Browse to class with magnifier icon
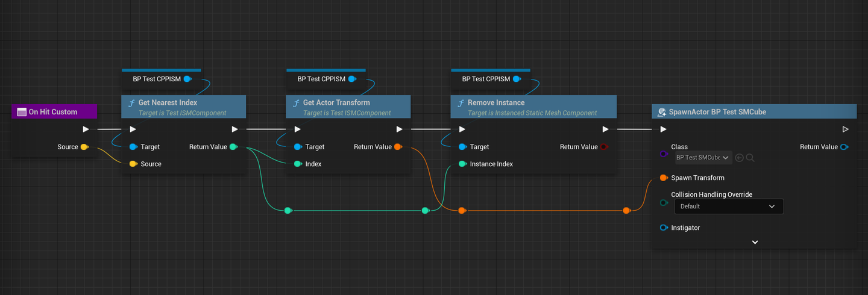The height and width of the screenshot is (295, 868). tap(750, 158)
